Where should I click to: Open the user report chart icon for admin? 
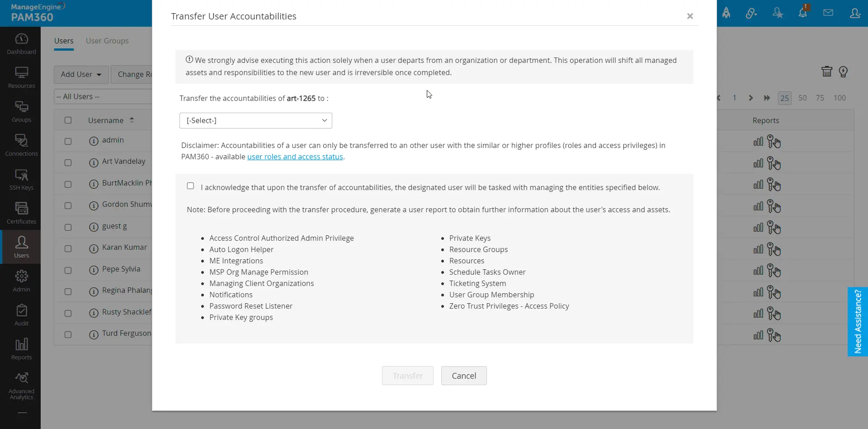758,142
